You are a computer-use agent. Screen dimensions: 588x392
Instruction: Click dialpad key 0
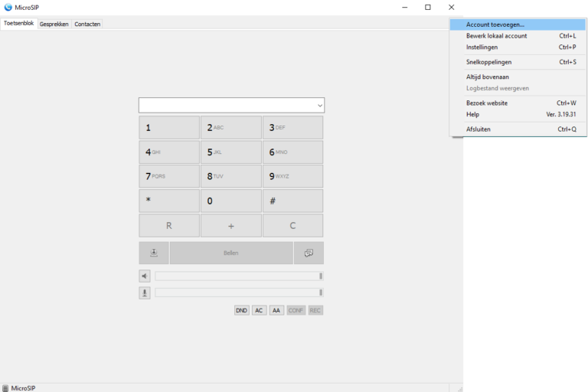[x=231, y=201]
